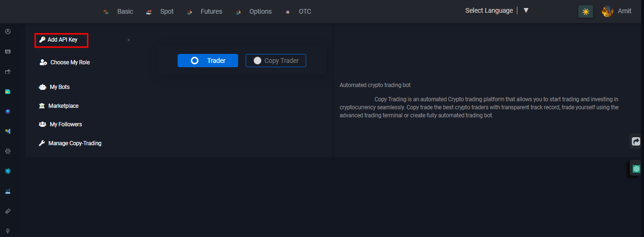Click the wrench icon beside Manage Copy-Trading
This screenshot has width=644, height=237.
tap(42, 143)
